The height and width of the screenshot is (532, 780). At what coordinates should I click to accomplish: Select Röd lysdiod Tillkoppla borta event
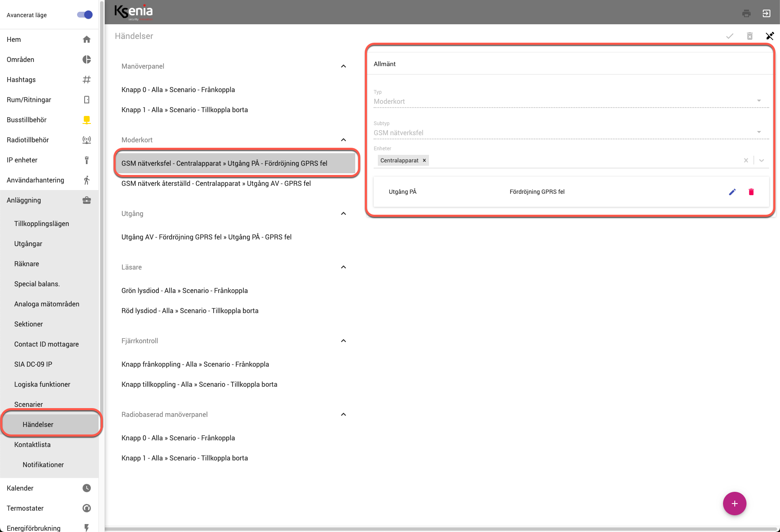click(x=190, y=311)
